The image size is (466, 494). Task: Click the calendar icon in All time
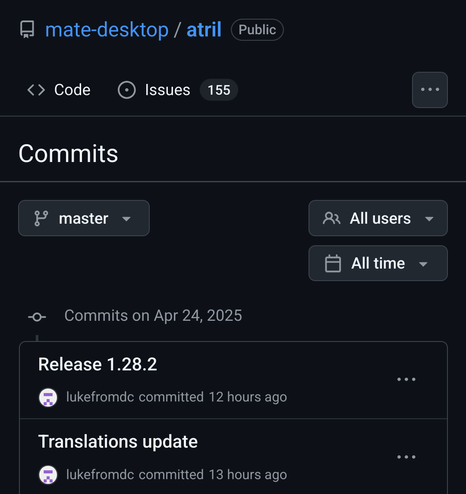(333, 264)
